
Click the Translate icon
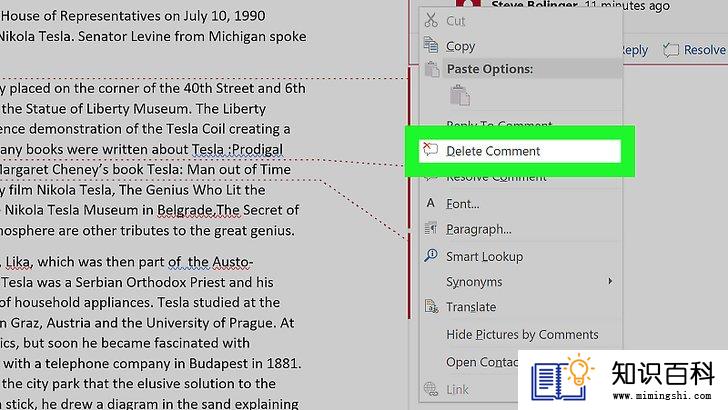click(431, 306)
